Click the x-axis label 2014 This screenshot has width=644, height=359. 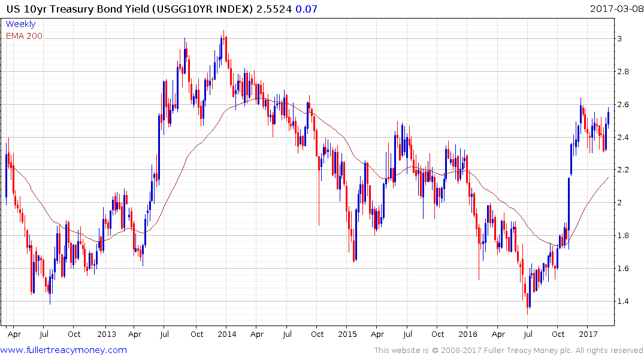click(x=226, y=334)
